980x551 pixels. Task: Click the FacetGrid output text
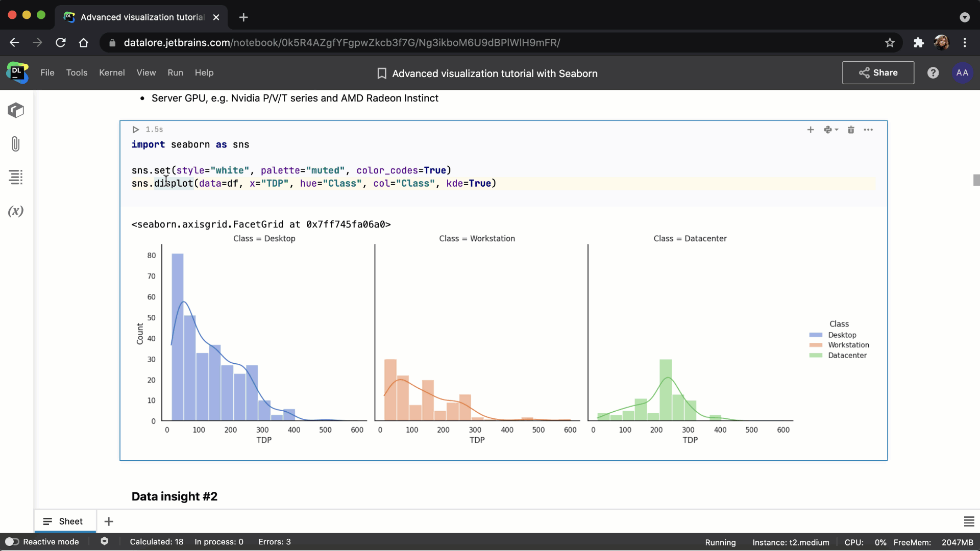(x=261, y=224)
